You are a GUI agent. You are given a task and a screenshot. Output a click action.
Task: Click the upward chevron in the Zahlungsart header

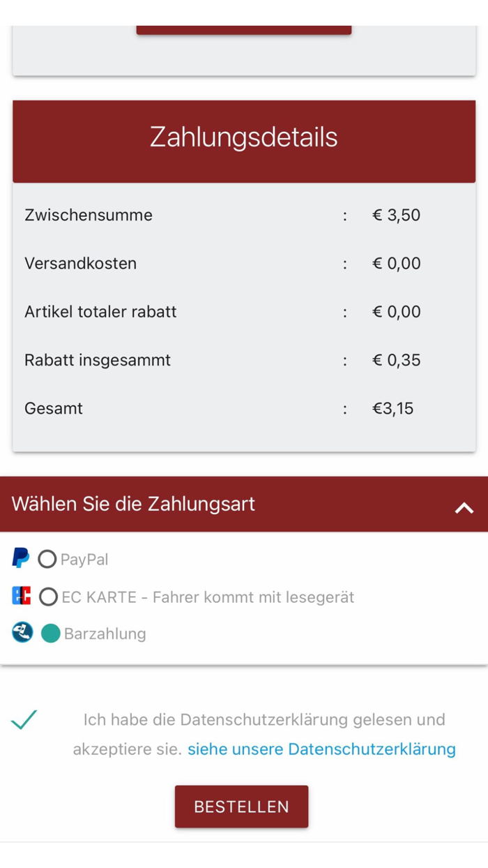464,507
